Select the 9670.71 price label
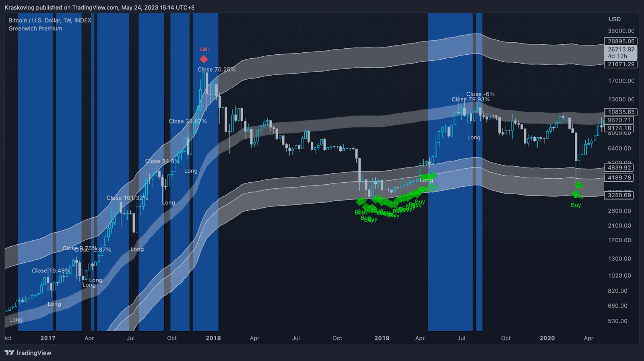 tap(619, 120)
